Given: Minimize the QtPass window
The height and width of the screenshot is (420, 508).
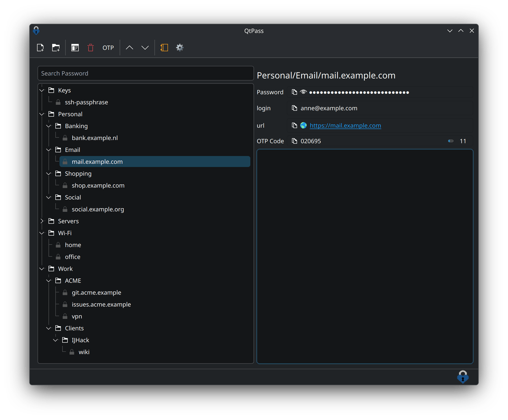Looking at the screenshot, I should coord(450,31).
